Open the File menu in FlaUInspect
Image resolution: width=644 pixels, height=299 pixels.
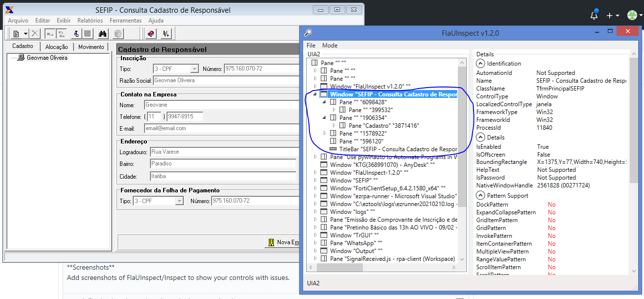311,46
